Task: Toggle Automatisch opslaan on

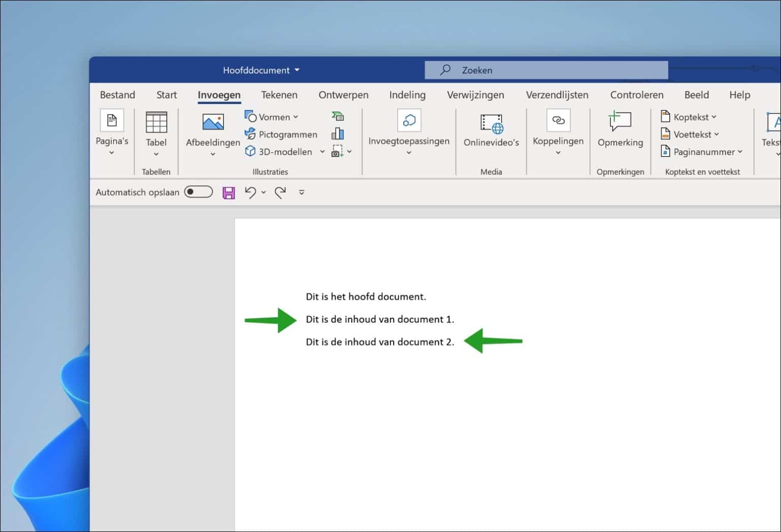Action: 198,192
